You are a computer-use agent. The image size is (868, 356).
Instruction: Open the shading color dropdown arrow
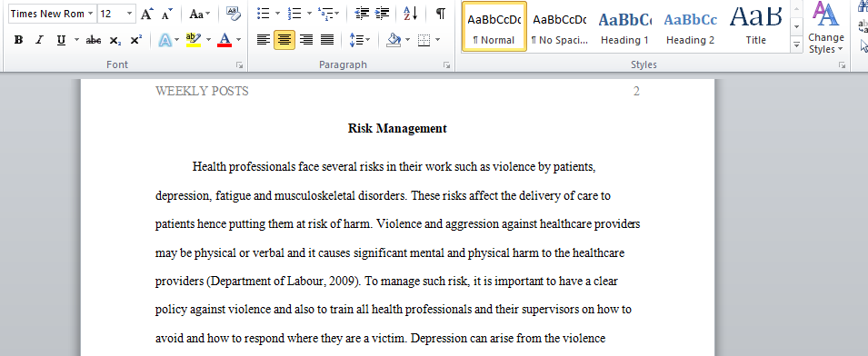pos(408,40)
